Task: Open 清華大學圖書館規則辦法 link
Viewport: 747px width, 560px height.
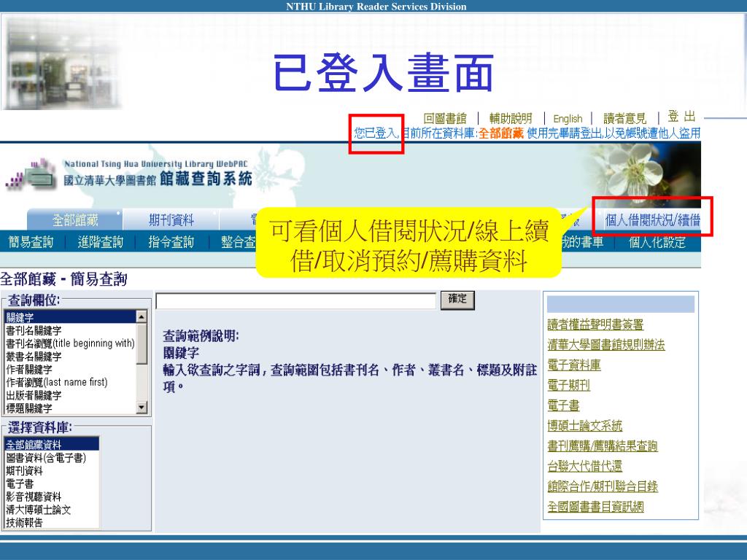Action: click(x=606, y=345)
